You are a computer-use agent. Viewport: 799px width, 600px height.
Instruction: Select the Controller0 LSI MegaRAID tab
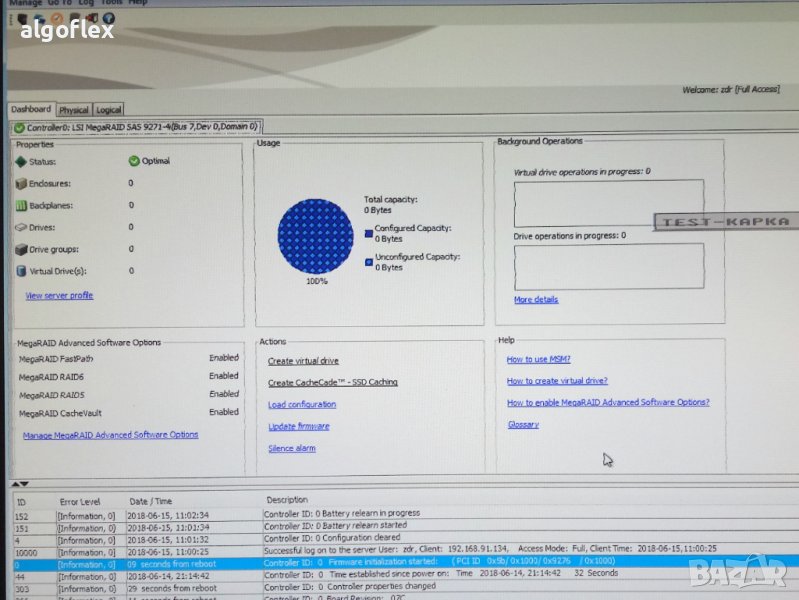tap(137, 127)
